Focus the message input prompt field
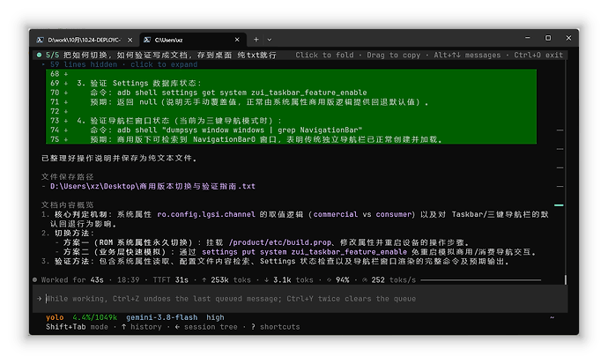Screen dimensions: 608x364 click(300, 299)
